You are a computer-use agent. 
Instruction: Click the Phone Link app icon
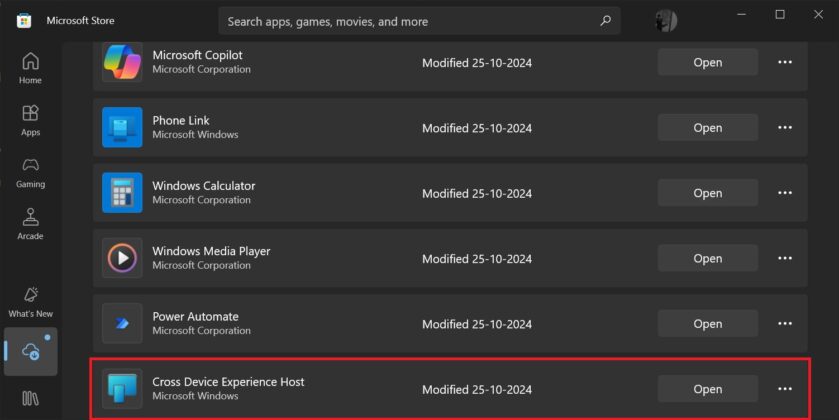(x=122, y=128)
